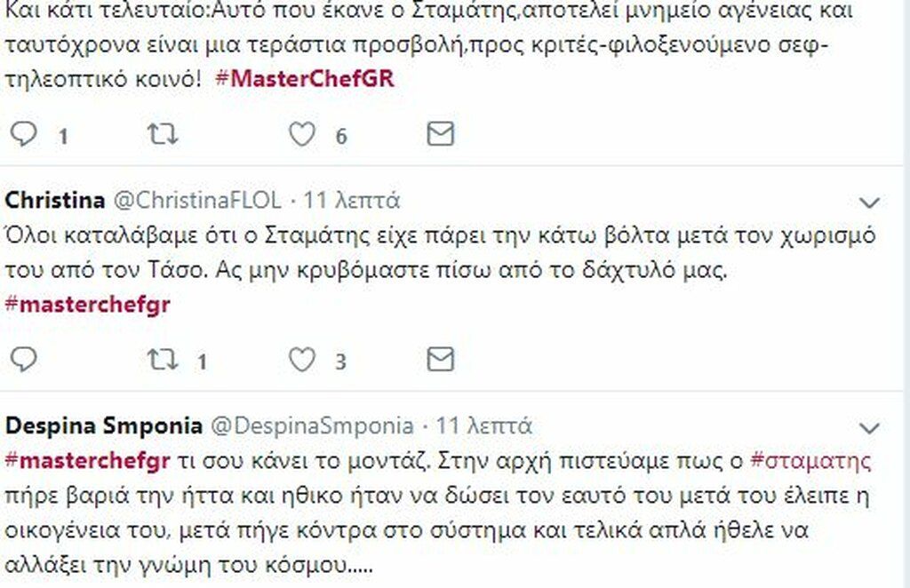Like Christina's tweet with 3 likes

[302, 360]
